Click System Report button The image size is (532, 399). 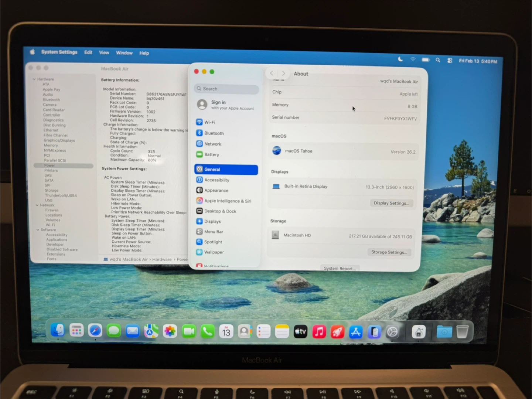[340, 268]
